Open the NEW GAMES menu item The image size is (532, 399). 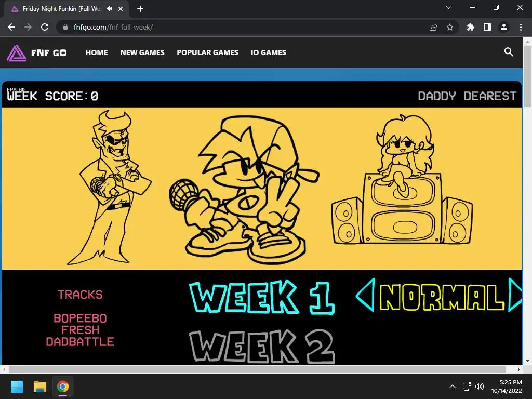[x=142, y=52]
